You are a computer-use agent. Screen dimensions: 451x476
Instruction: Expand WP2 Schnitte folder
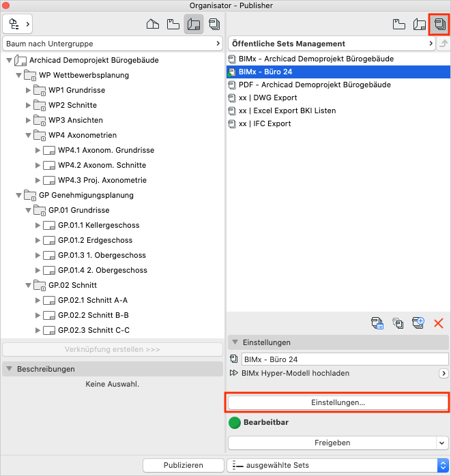28,105
